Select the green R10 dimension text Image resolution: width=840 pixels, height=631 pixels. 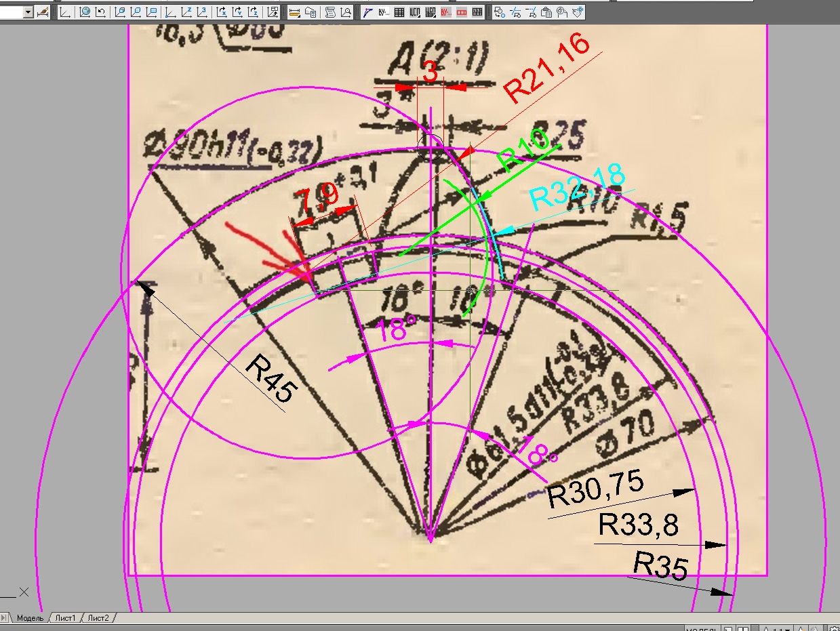pyautogui.click(x=523, y=150)
